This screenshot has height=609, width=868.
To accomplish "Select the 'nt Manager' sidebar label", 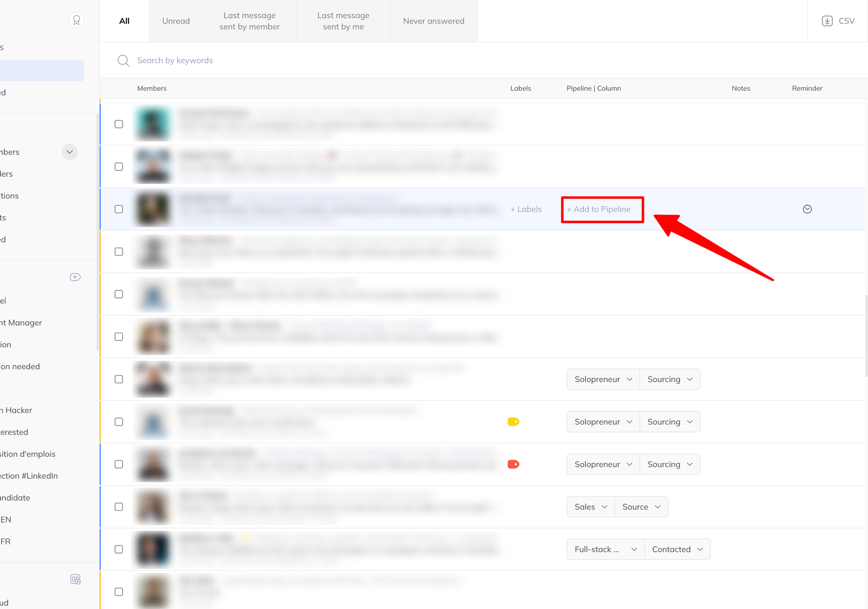I will [x=21, y=323].
